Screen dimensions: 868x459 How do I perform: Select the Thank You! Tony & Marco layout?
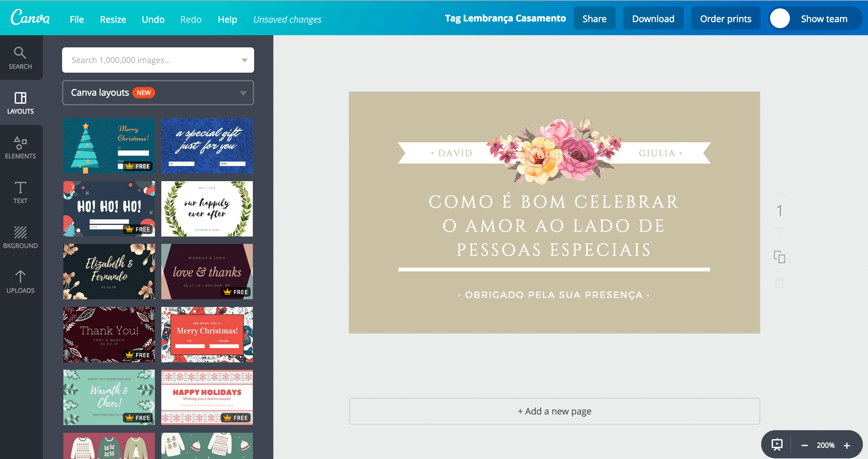pos(109,334)
